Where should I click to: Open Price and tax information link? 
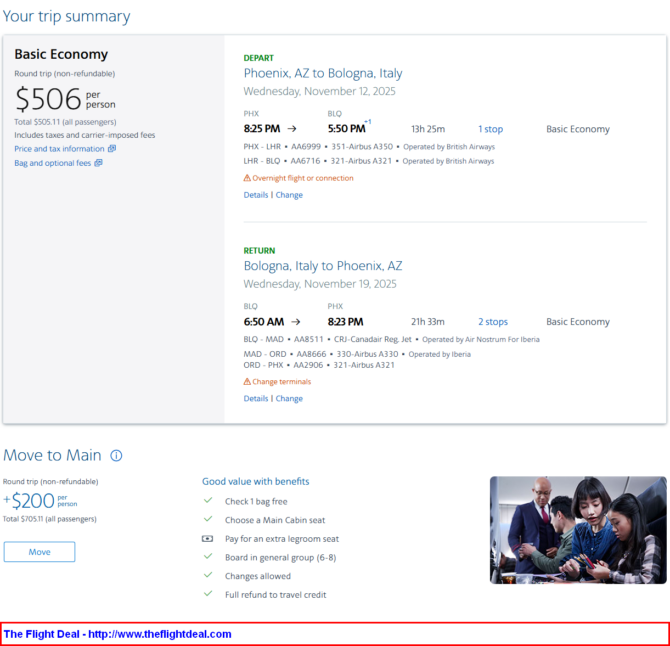(x=59, y=149)
